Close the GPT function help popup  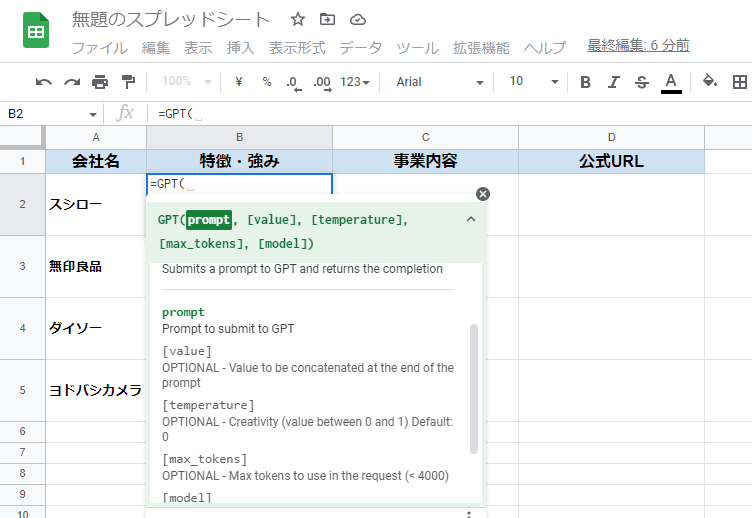point(483,194)
